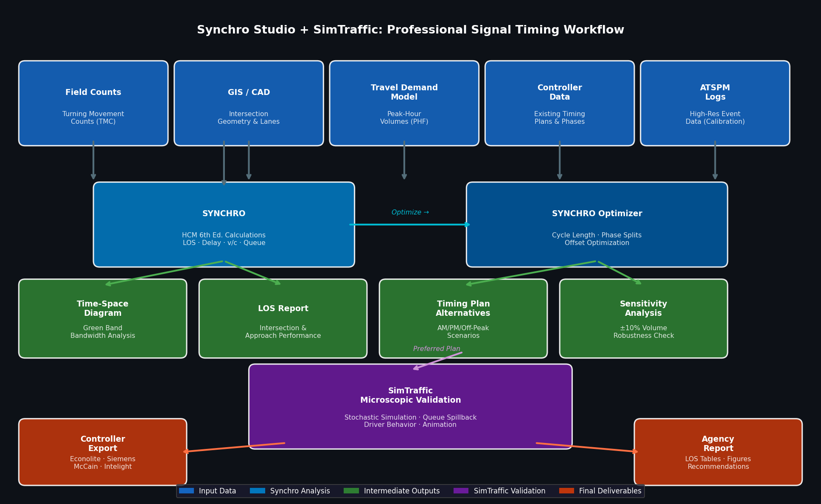Click the 'Synchro Analysis' legend label
Screen dimensions: 821x504
300,491
